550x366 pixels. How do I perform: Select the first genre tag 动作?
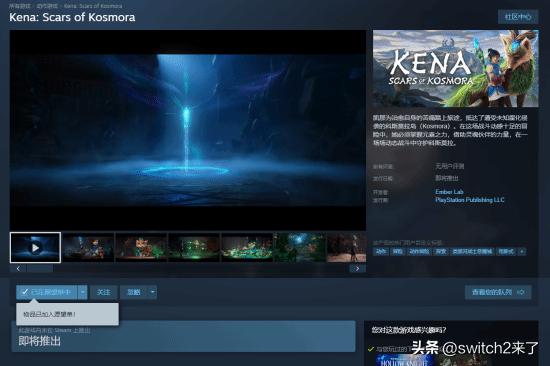(381, 251)
